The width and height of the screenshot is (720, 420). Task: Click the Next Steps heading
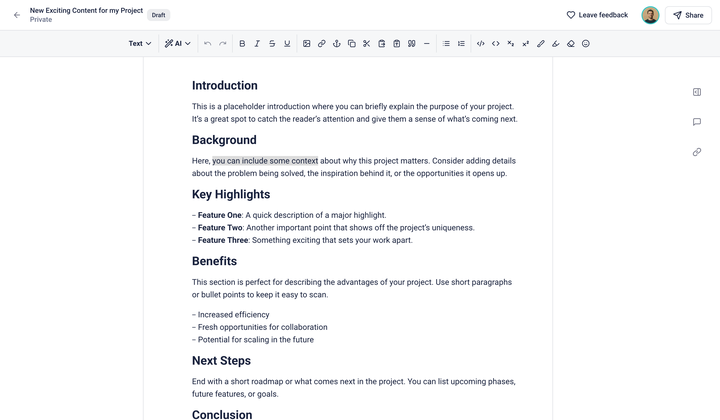click(221, 361)
